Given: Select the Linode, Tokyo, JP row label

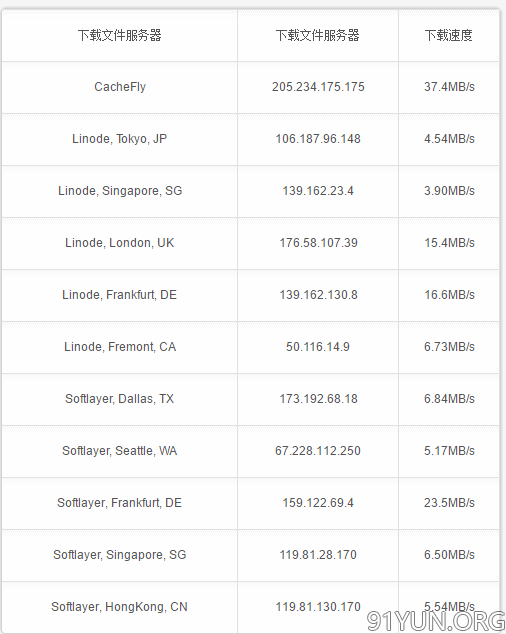Looking at the screenshot, I should pos(119,139).
